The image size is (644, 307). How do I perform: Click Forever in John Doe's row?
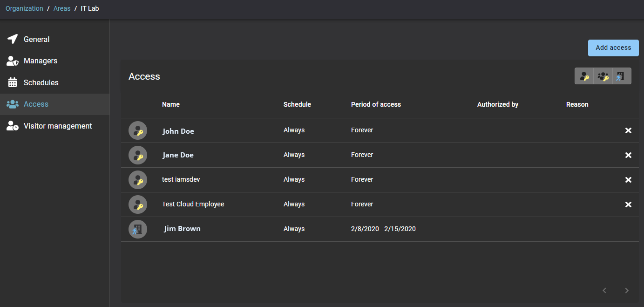(362, 130)
